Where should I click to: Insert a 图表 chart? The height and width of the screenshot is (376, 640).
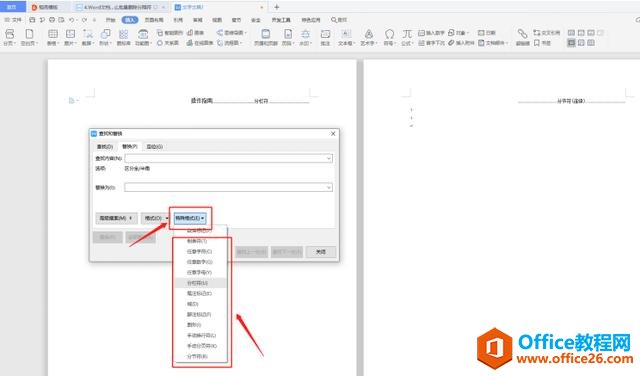pyautogui.click(x=196, y=33)
